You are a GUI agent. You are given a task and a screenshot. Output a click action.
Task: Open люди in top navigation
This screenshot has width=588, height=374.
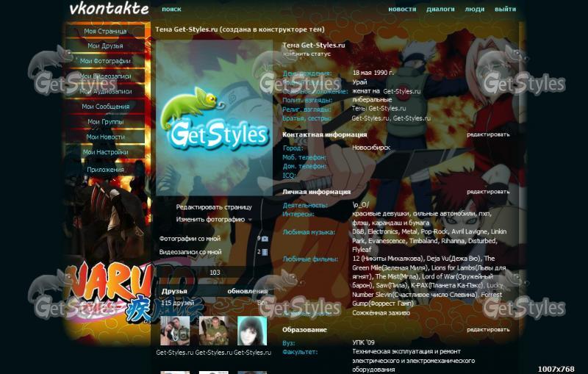point(474,9)
